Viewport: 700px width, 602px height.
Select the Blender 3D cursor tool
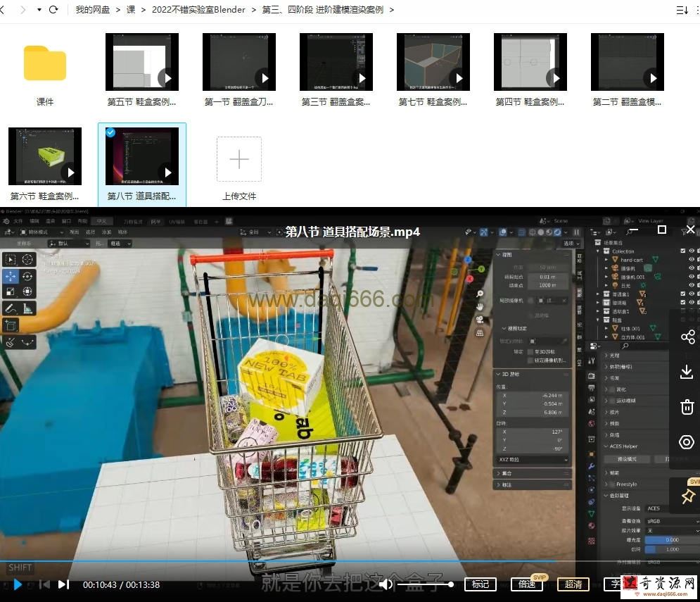pyautogui.click(x=27, y=259)
